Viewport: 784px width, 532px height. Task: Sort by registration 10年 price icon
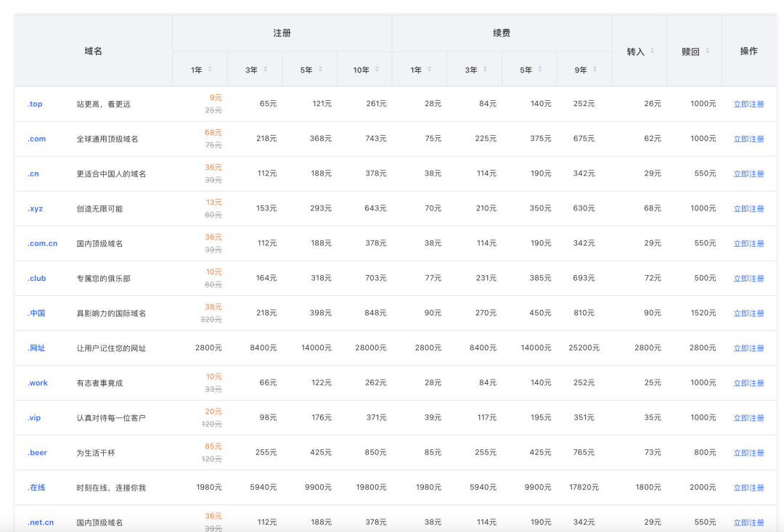point(377,69)
